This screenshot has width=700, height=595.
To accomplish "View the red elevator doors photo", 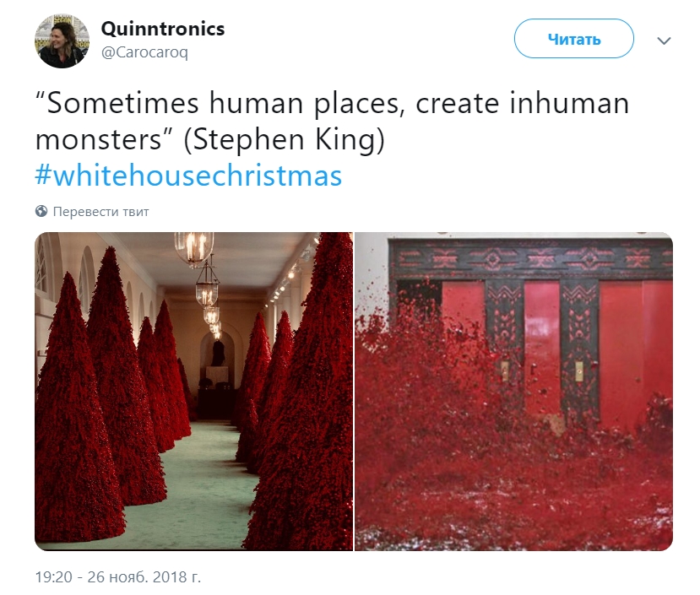I will (514, 391).
